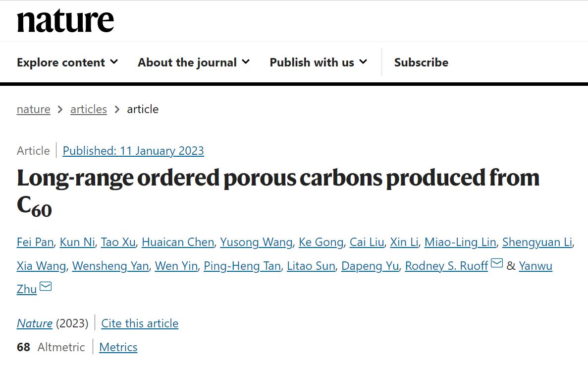
Task: Expand the Explore content menu
Action: (67, 62)
